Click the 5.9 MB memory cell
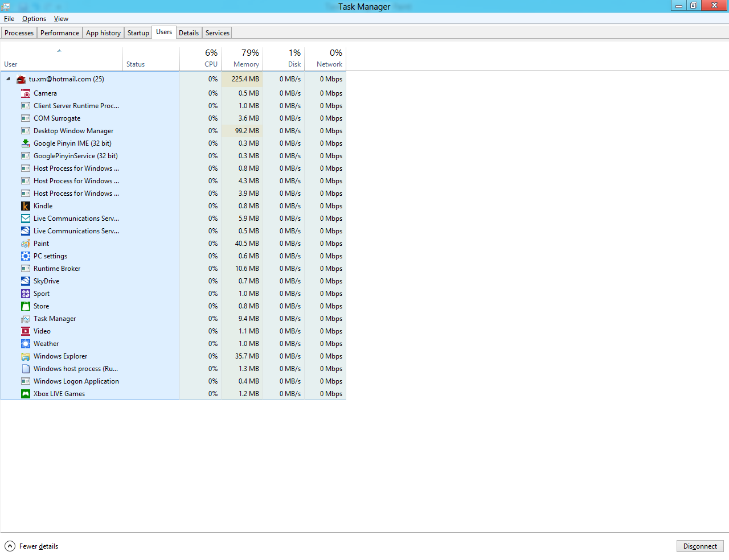 (242, 219)
